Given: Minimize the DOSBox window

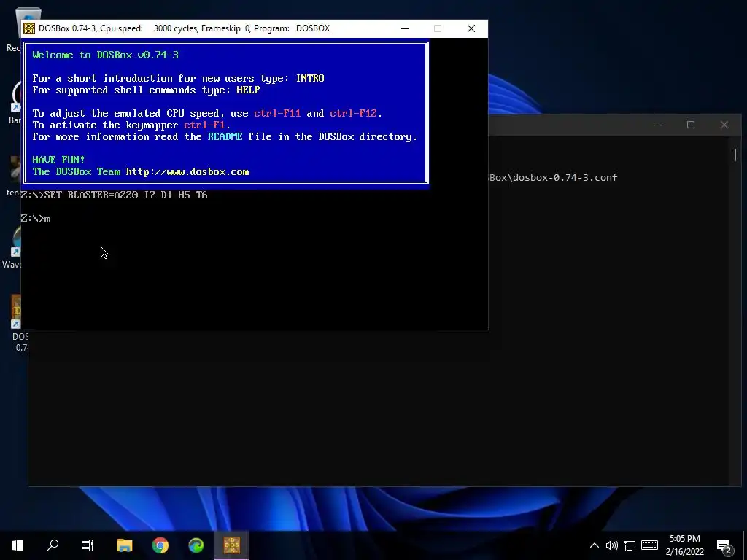Looking at the screenshot, I should click(405, 28).
